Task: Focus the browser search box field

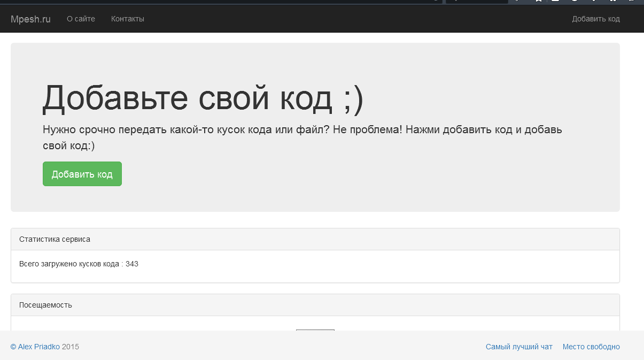Action: (x=476, y=1)
